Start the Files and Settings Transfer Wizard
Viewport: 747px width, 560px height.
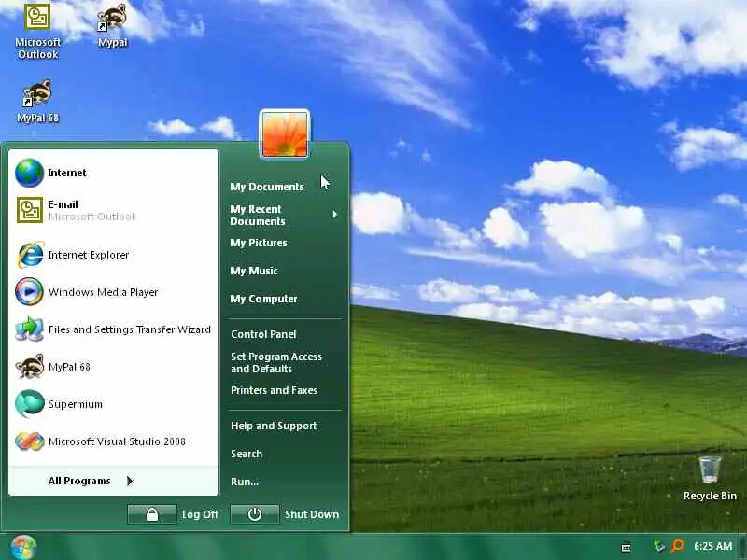pyautogui.click(x=113, y=329)
